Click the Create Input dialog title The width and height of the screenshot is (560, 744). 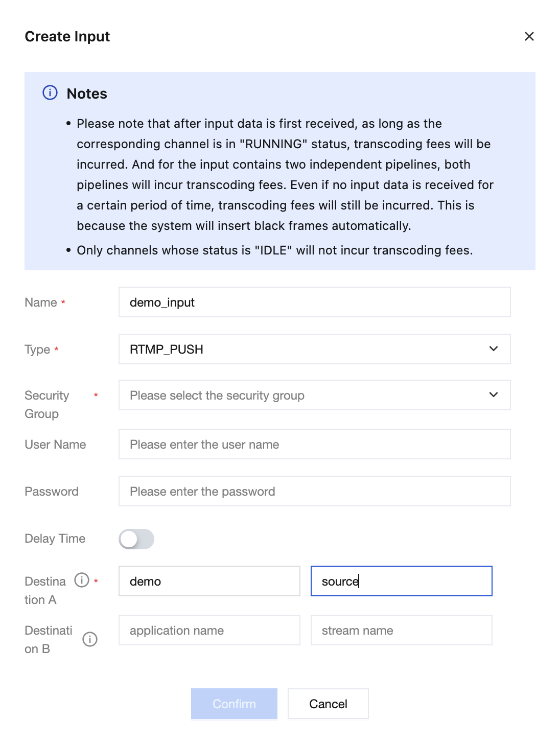pyautogui.click(x=67, y=36)
